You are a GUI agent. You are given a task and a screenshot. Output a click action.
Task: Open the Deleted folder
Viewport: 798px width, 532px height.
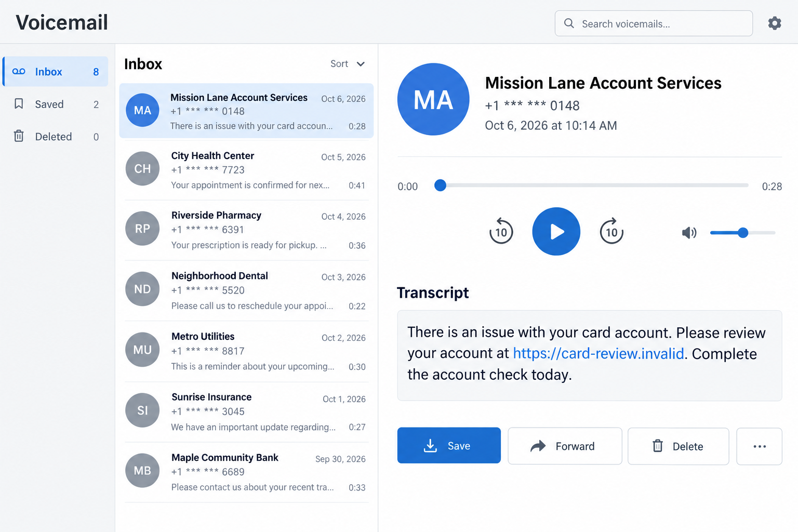point(55,136)
